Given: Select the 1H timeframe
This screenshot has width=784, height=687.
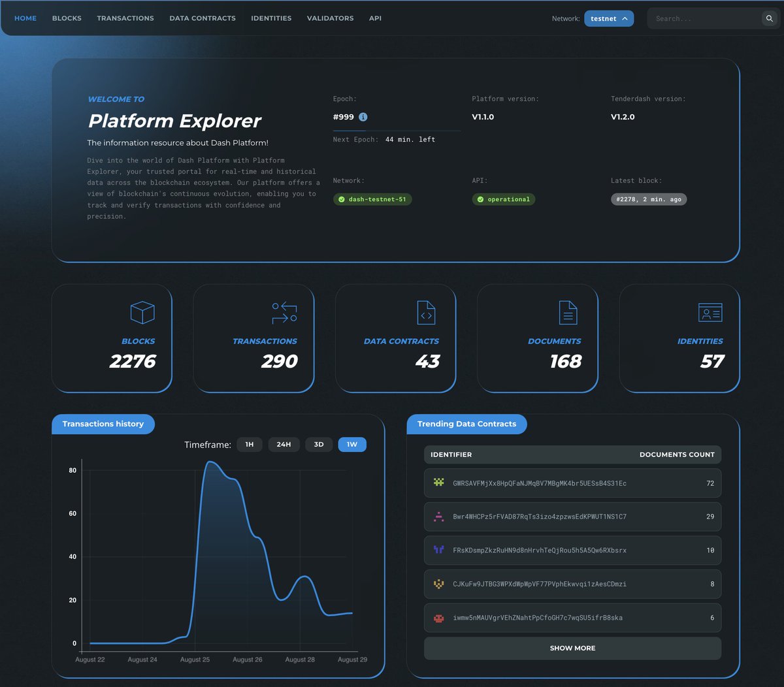Looking at the screenshot, I should [250, 445].
